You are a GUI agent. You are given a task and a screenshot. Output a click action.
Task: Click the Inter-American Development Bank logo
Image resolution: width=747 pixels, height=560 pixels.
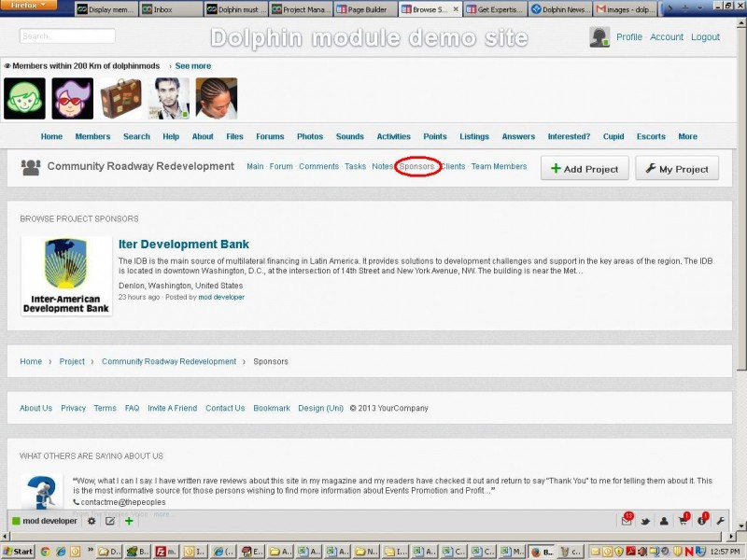point(66,276)
